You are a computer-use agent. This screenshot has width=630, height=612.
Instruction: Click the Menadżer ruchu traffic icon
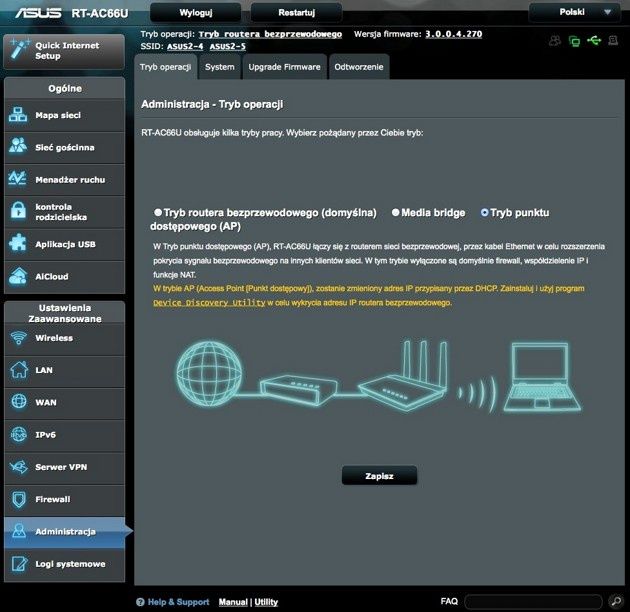pyautogui.click(x=18, y=179)
